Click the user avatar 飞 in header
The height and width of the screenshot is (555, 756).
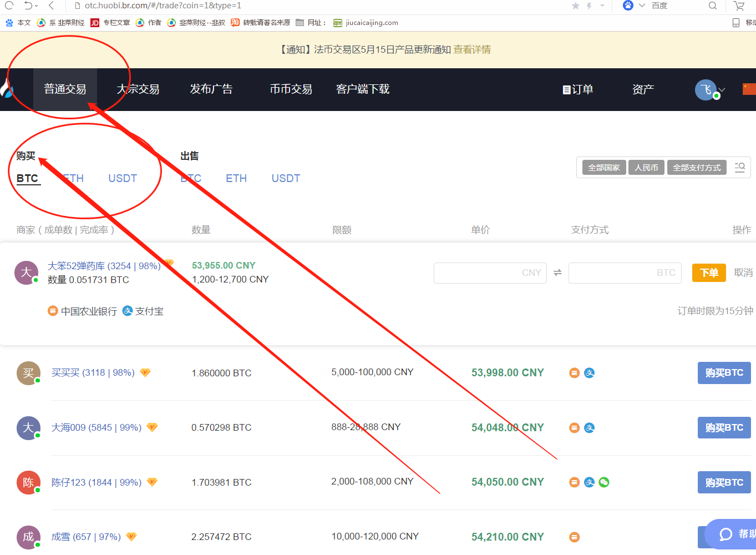click(706, 90)
